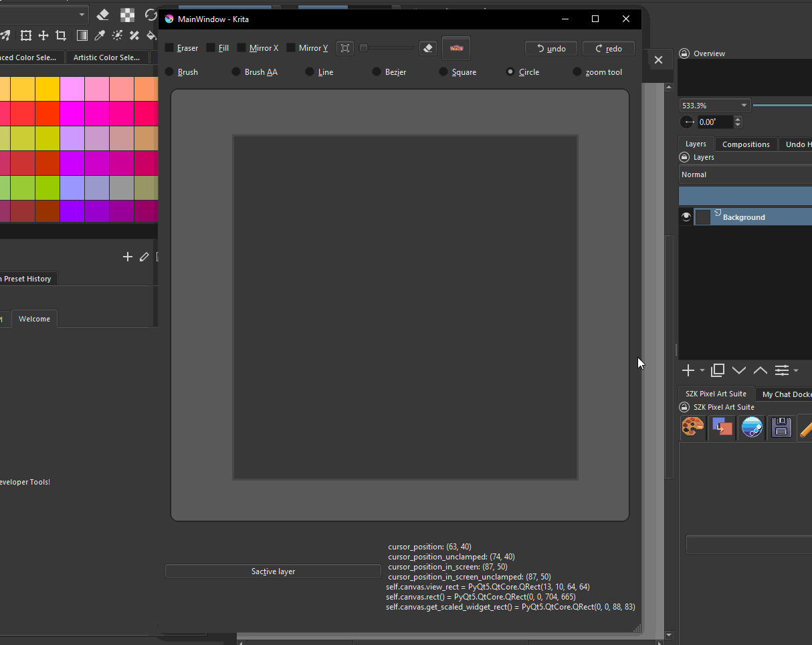Click the lock icon of Overview docker
The image size is (812, 645).
click(684, 53)
